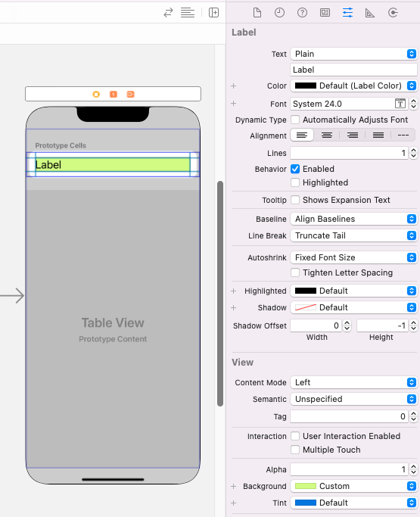Open the Autoshrink Fixed Font Size dropdown

(x=353, y=257)
